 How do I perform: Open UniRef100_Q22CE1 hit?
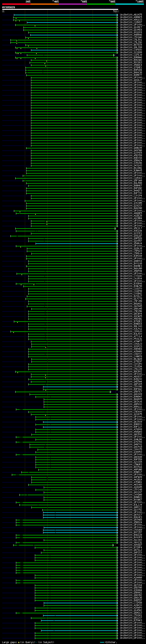click(131, 233)
